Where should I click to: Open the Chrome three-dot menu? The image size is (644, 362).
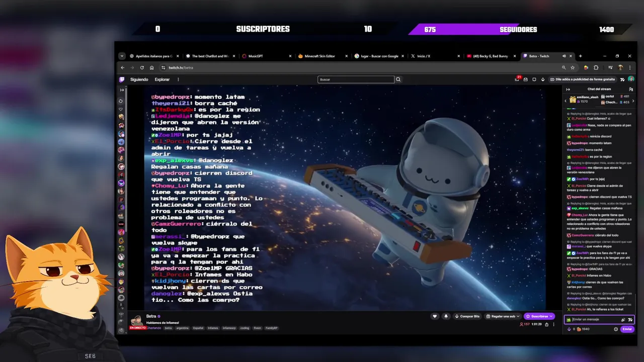click(629, 68)
